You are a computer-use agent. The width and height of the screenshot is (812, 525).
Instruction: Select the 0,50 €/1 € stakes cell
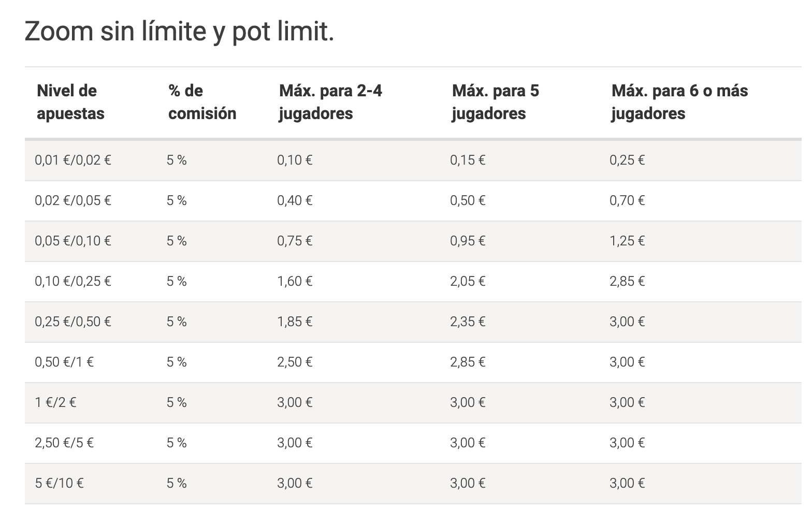click(64, 362)
